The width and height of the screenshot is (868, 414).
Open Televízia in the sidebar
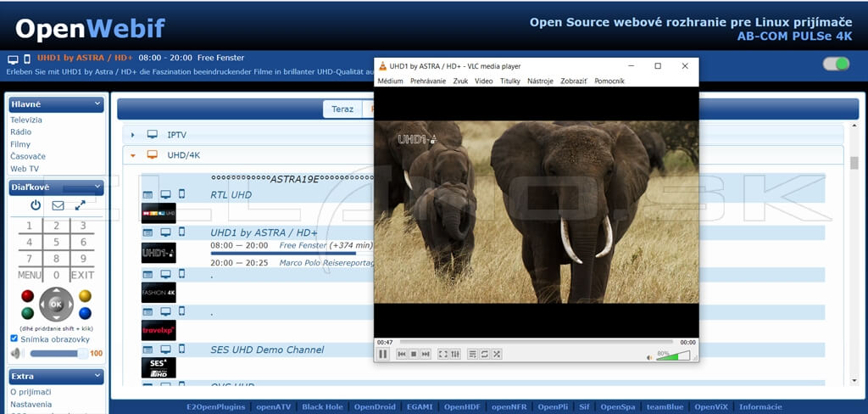[26, 120]
